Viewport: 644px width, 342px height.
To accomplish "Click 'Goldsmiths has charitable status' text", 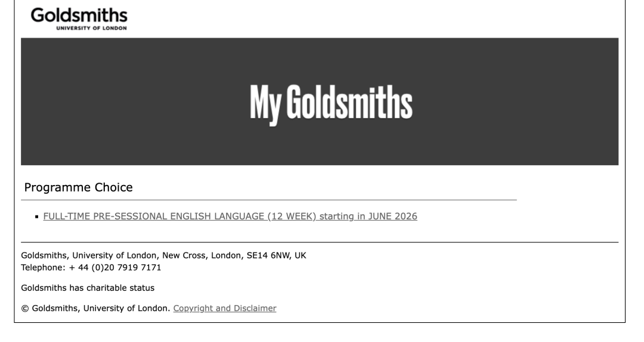I will point(88,288).
